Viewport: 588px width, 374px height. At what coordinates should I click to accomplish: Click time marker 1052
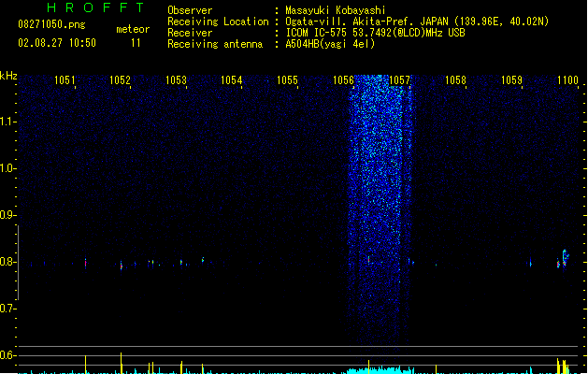120,80
